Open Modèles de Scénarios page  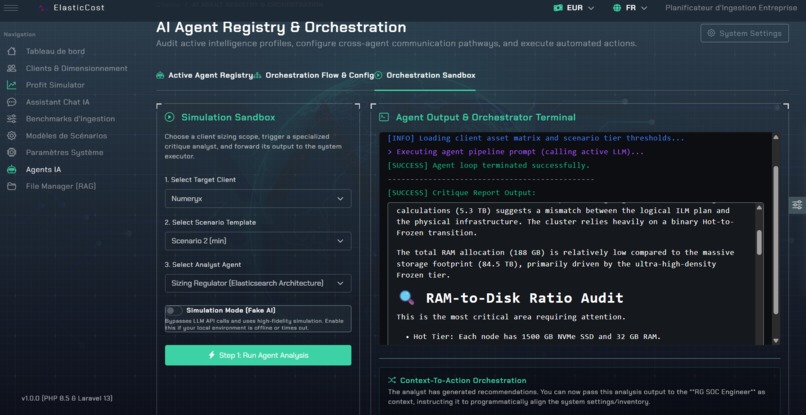pos(67,136)
